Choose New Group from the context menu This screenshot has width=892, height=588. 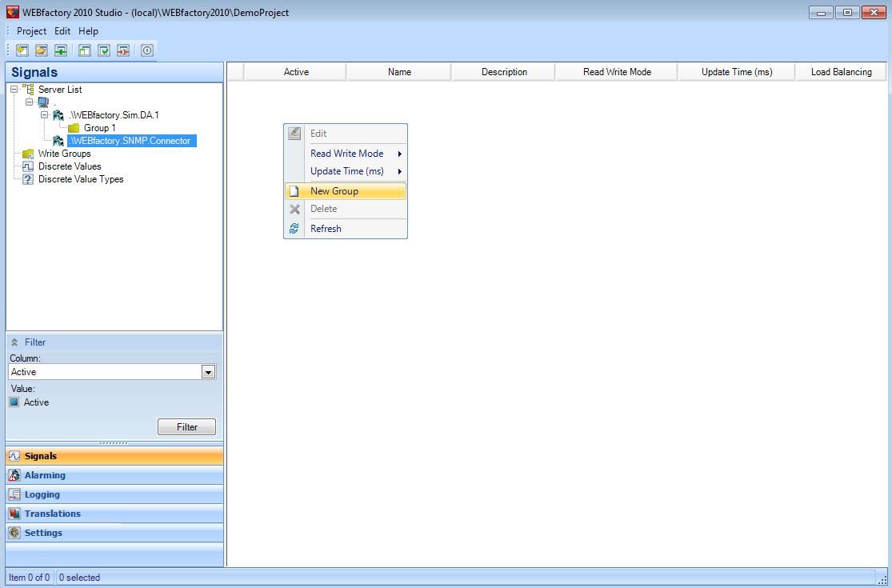tap(334, 191)
